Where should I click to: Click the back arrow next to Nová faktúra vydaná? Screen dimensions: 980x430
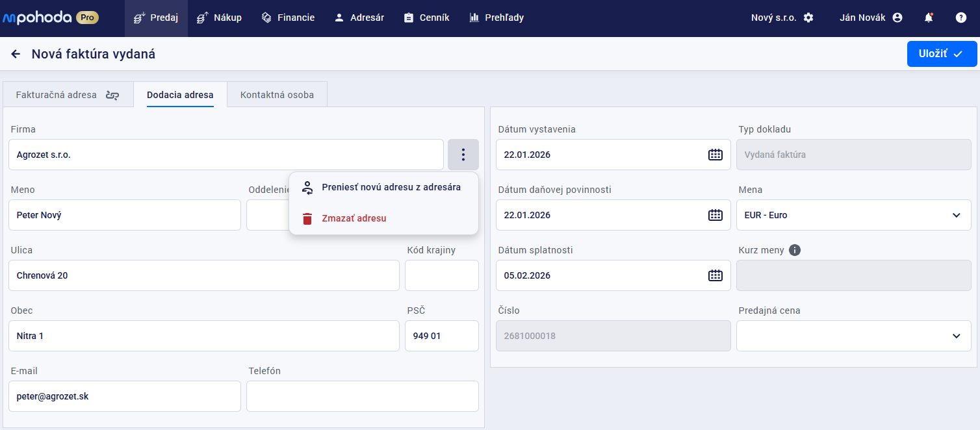tap(16, 54)
